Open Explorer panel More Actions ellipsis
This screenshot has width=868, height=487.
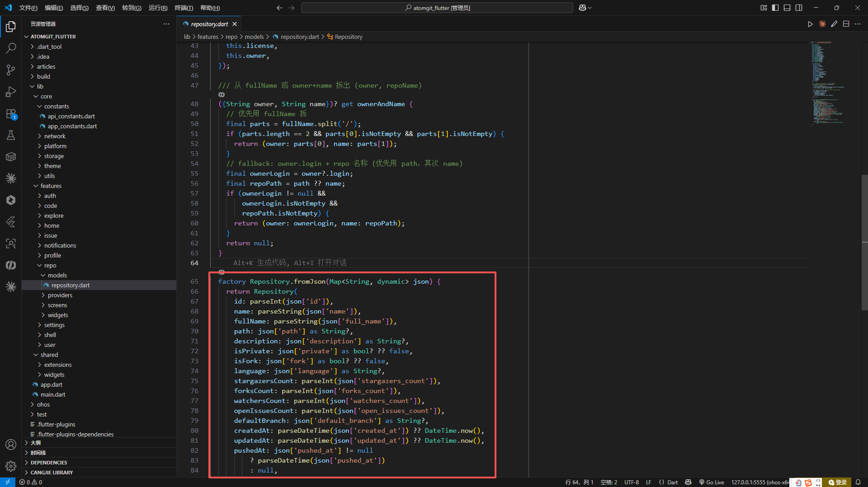pos(166,24)
